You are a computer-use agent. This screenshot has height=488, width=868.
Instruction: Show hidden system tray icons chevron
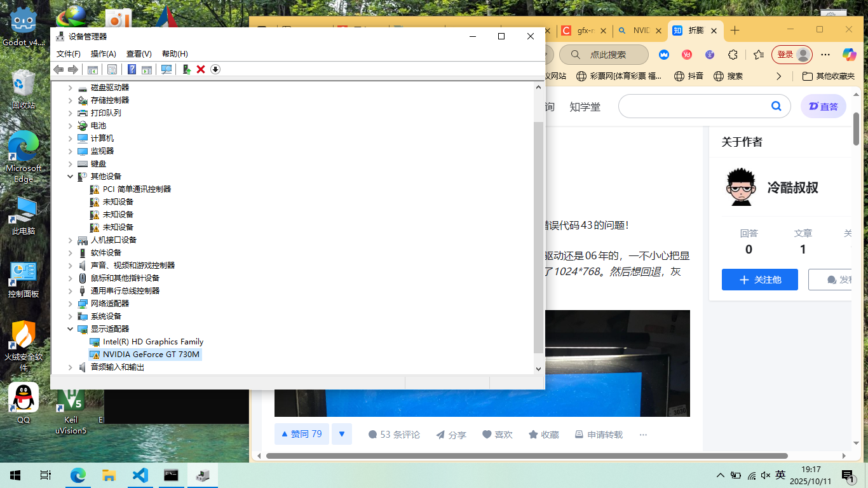pos(720,475)
